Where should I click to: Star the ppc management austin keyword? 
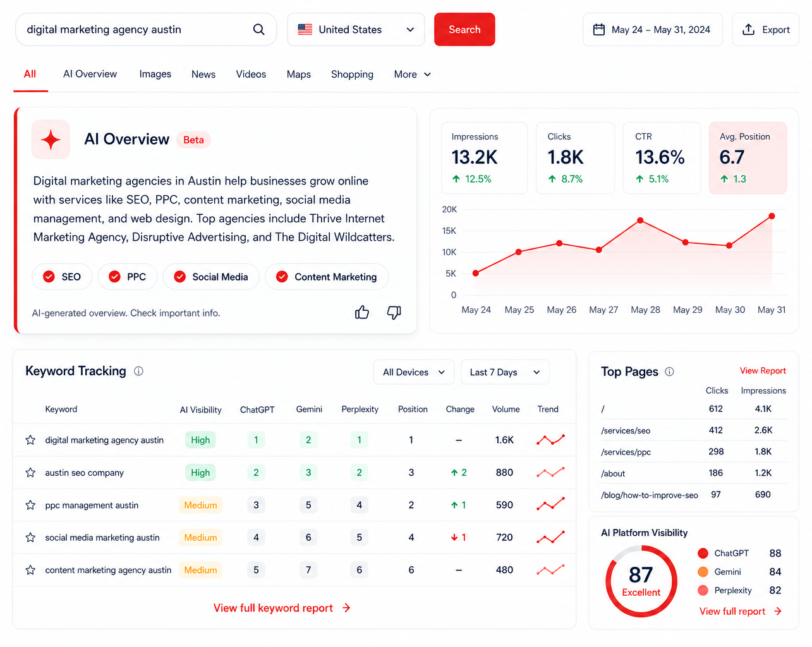pyautogui.click(x=30, y=505)
